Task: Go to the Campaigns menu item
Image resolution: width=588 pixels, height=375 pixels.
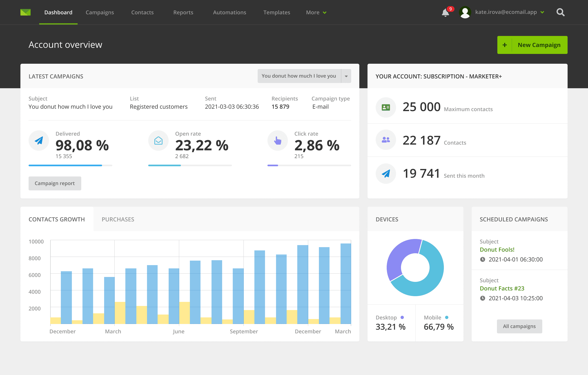Action: pos(100,12)
